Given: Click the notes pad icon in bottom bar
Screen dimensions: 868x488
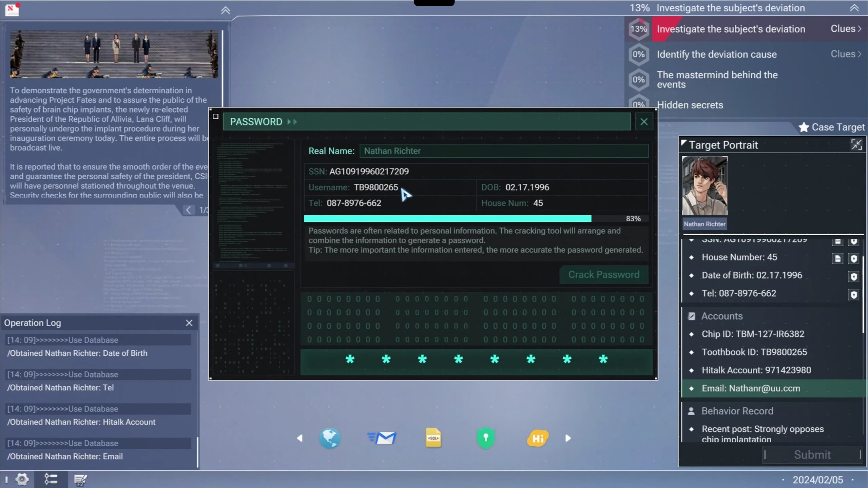Looking at the screenshot, I should click(80, 479).
